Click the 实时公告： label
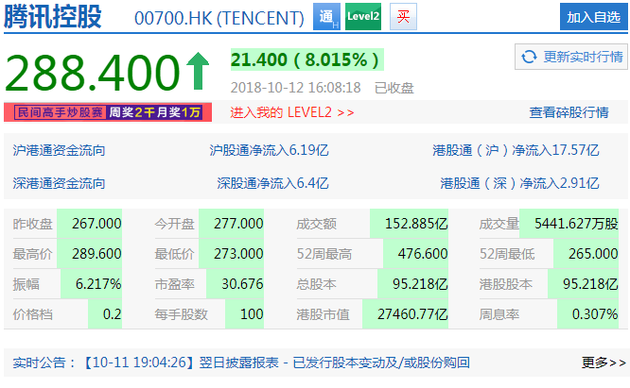630x388 pixels. [x=45, y=363]
